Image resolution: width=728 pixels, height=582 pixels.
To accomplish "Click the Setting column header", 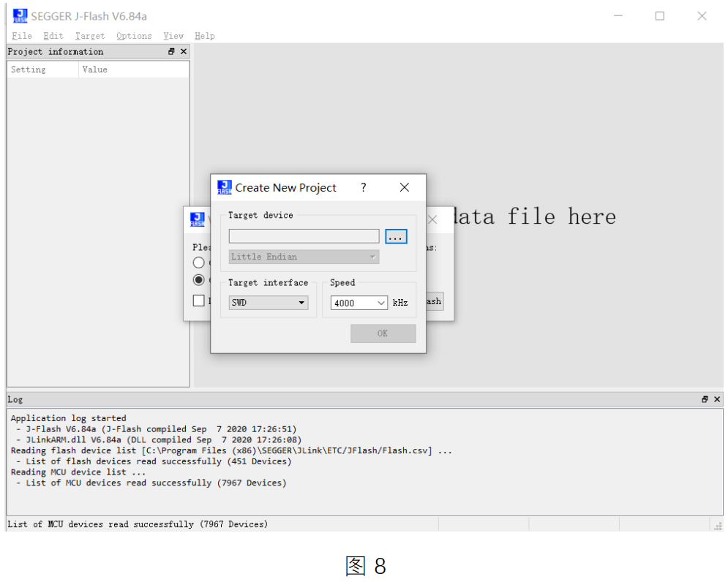I will [42, 69].
